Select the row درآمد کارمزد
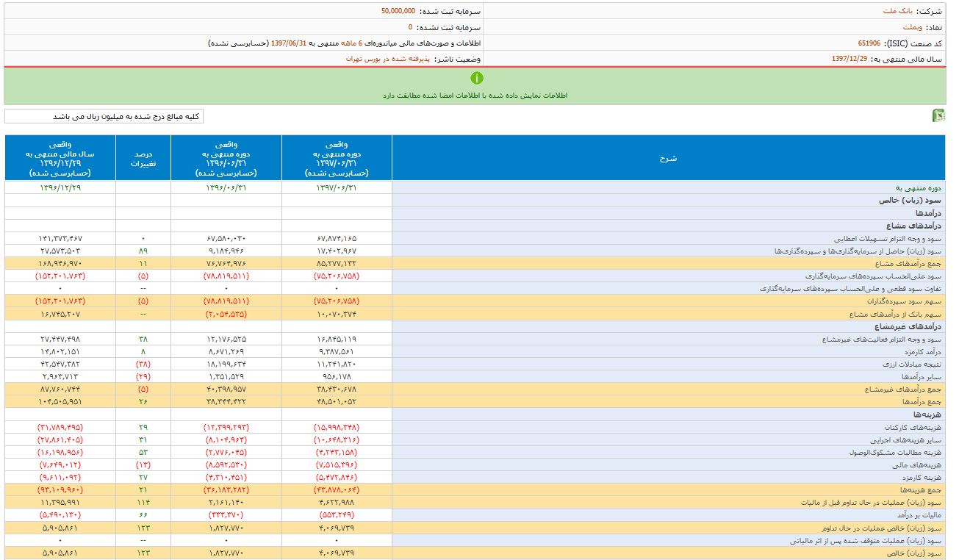The image size is (959, 560). pos(475,352)
